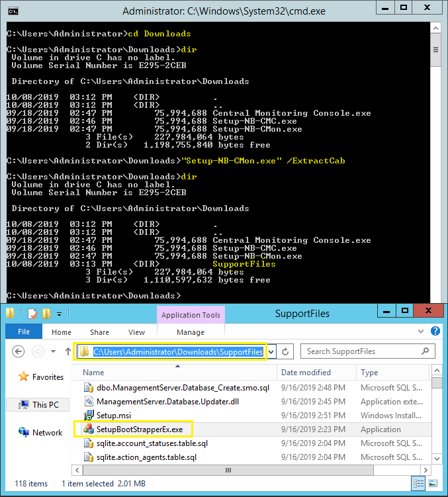Click cmd window scroll up arrow

(436, 28)
